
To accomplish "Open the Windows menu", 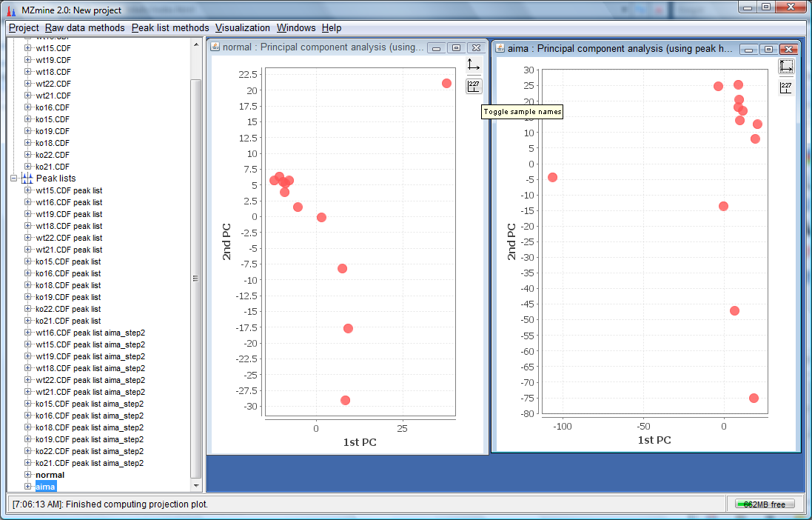I will pos(296,28).
